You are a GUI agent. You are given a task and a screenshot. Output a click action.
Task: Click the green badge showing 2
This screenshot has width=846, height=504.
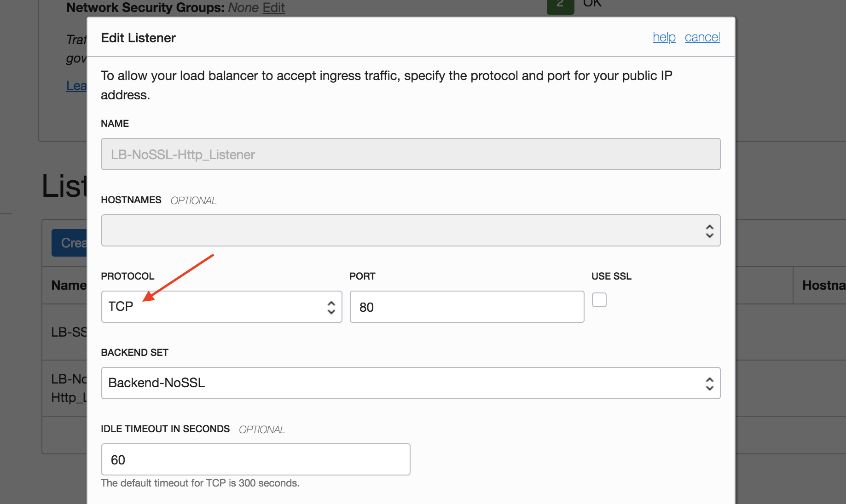(x=560, y=6)
